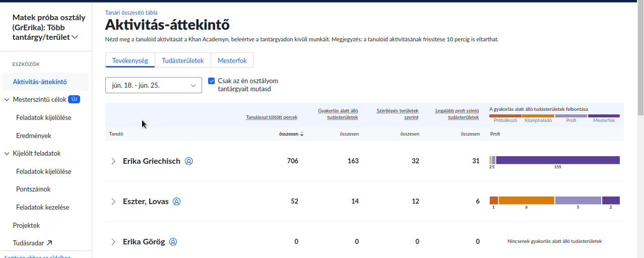The height and width of the screenshot is (258, 644).
Task: Click Eszter, Lovas dark purple Mesterfok segment
Action: (x=611, y=201)
